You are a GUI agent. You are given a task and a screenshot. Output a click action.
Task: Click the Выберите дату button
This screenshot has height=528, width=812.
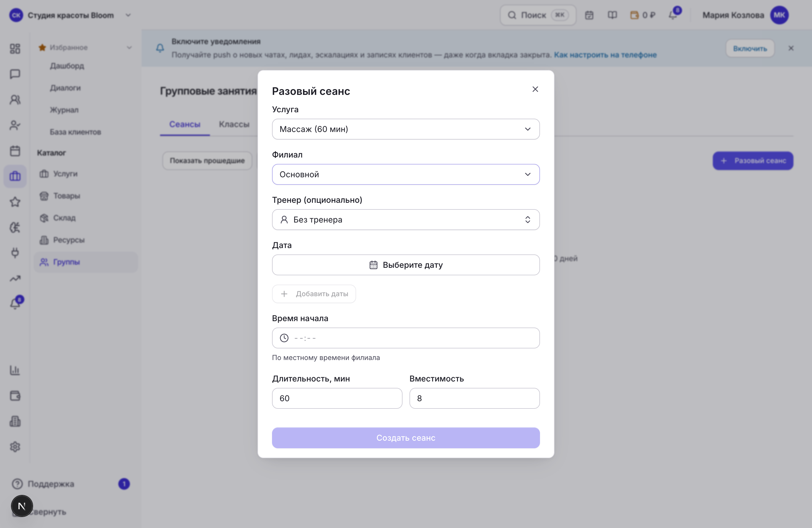click(x=406, y=265)
